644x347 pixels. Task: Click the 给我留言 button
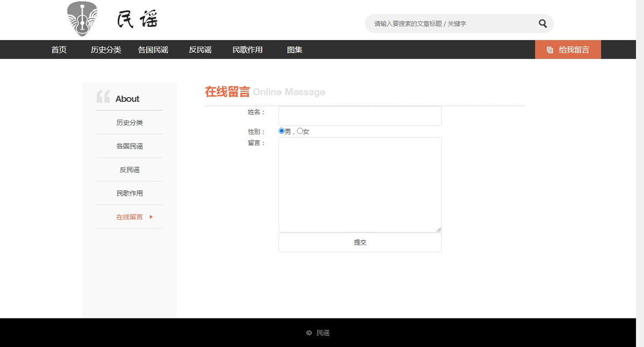pos(568,50)
